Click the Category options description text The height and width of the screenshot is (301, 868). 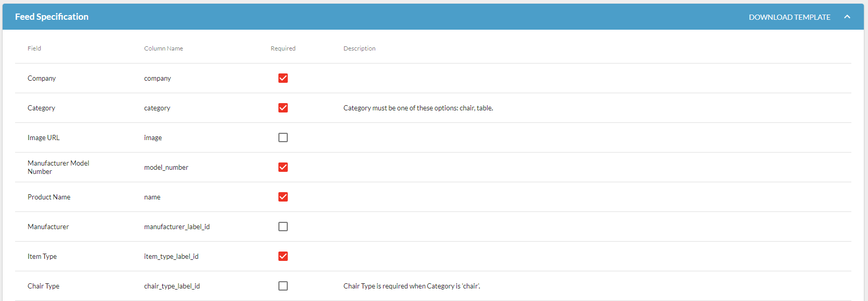[x=418, y=108]
